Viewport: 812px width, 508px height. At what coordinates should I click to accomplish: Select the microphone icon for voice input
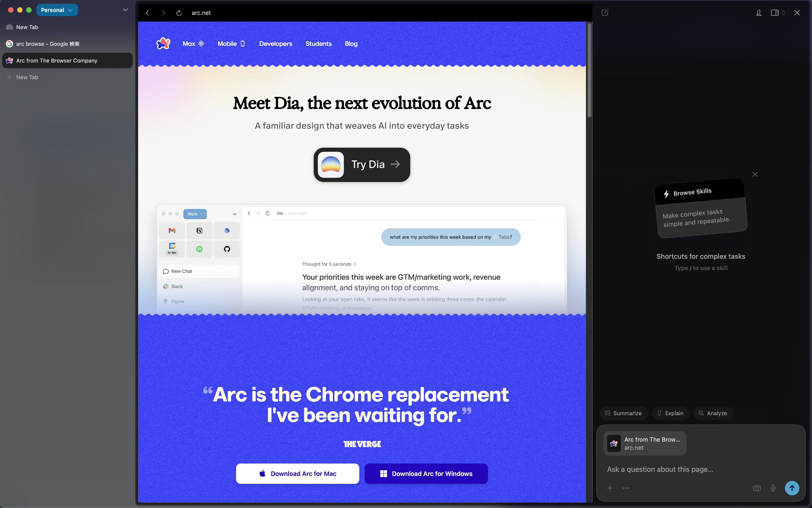click(773, 488)
